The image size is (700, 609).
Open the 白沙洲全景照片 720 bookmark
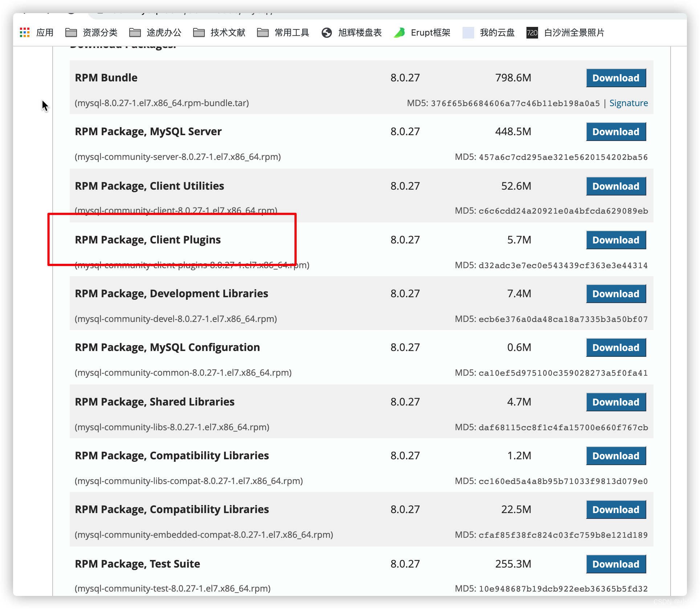click(566, 33)
